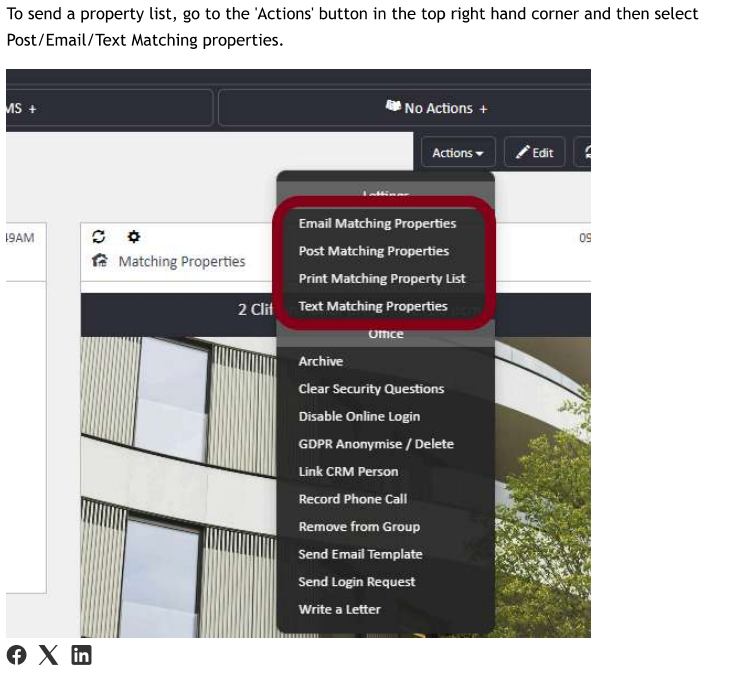Choose Print Matching Property List

pos(381,279)
